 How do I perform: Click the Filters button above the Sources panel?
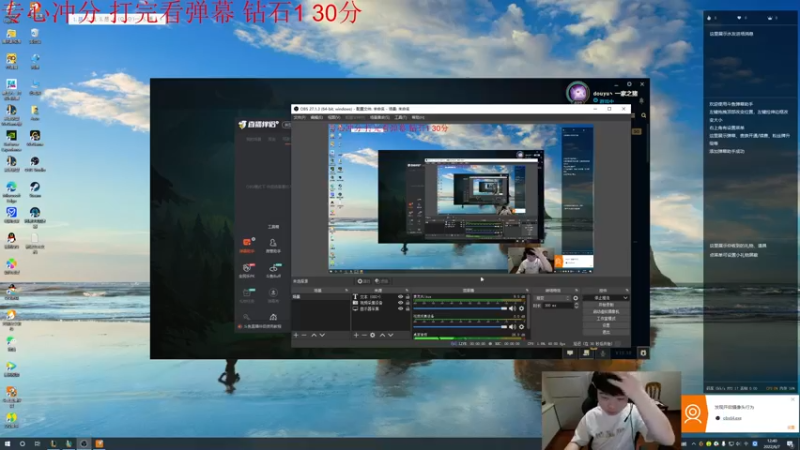381,281
